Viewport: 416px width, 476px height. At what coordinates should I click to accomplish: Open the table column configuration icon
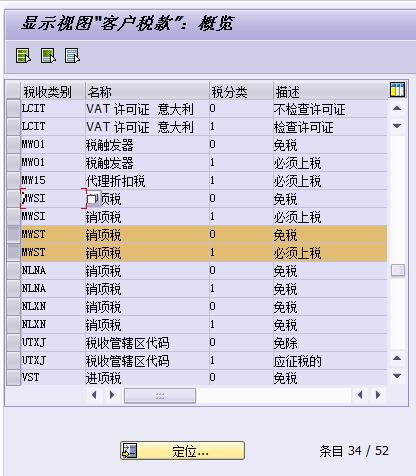pyautogui.click(x=397, y=90)
